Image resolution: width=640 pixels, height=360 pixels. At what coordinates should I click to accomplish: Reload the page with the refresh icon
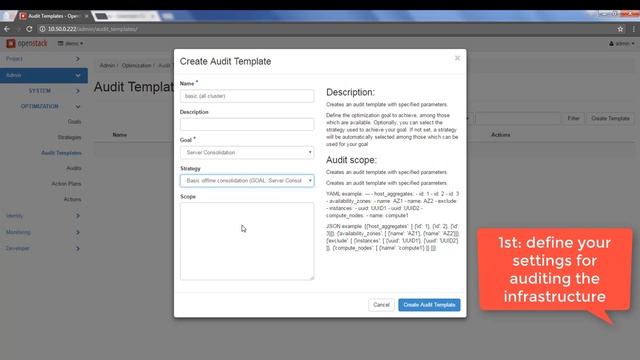tap(29, 29)
